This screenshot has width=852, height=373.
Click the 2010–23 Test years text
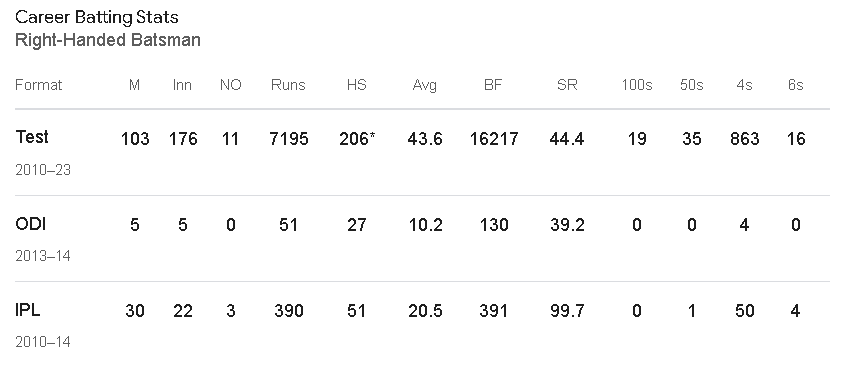43,170
